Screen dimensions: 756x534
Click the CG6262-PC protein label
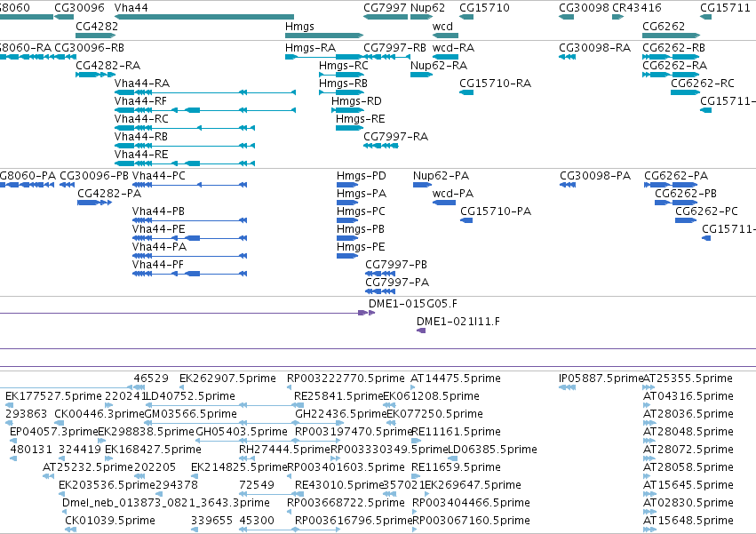tap(706, 211)
